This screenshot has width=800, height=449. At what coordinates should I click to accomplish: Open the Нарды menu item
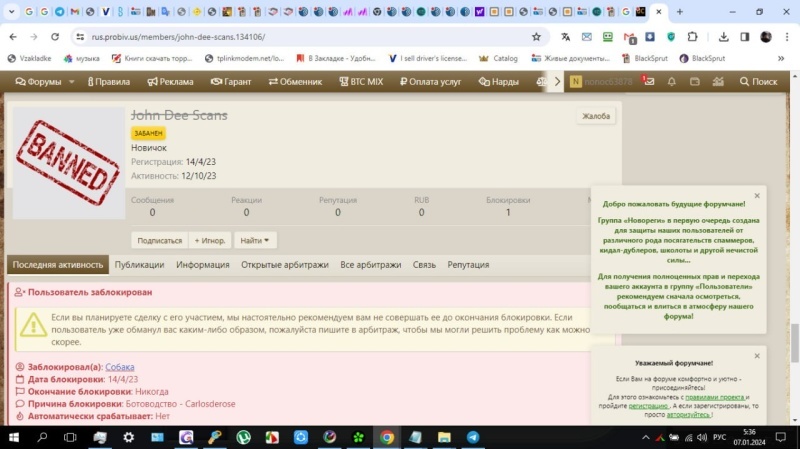point(498,82)
